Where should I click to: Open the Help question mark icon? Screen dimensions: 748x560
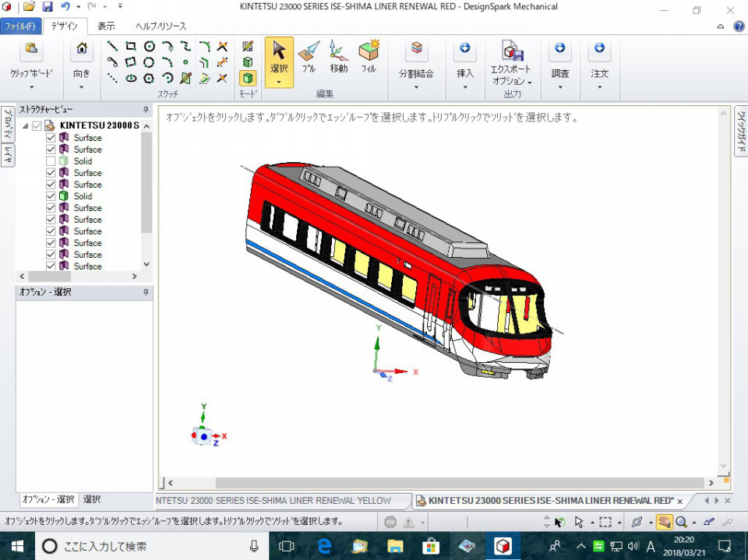click(739, 26)
